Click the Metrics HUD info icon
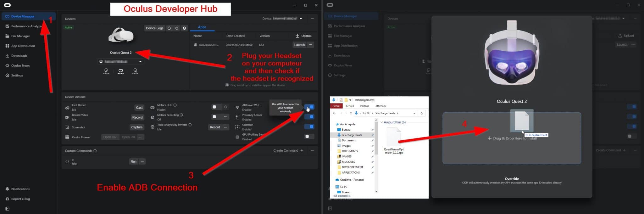This screenshot has width=644, height=214. [175, 105]
